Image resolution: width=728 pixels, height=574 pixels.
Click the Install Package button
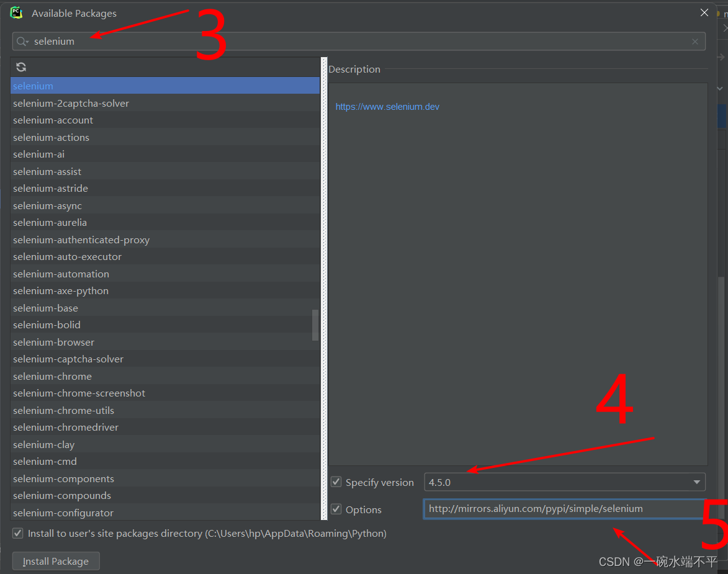[56, 561]
